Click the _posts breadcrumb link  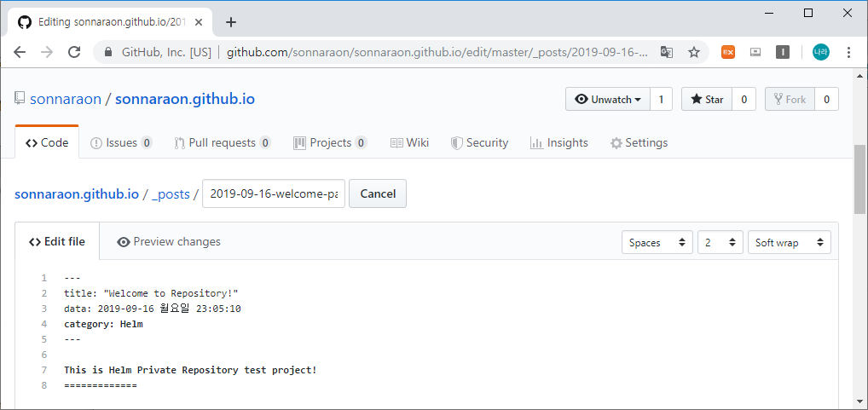click(171, 194)
